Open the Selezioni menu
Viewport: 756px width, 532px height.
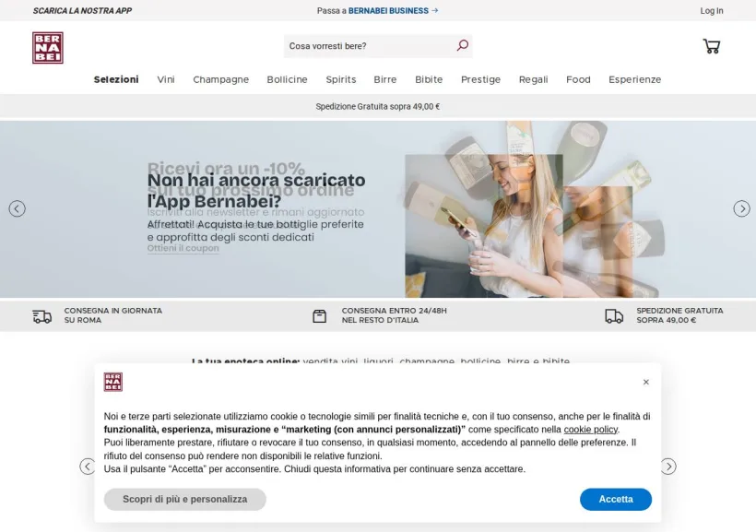(x=116, y=79)
